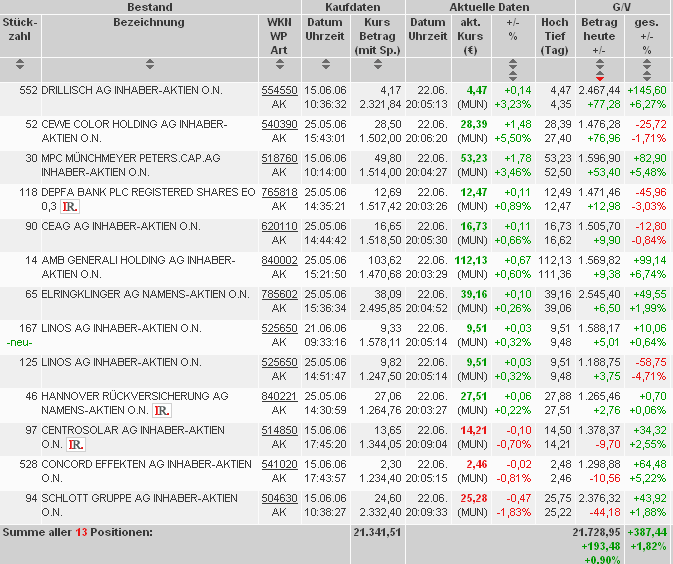This screenshot has width=673, height=564.
Task: Click overall percentage +1,82% in summary
Action: point(649,546)
